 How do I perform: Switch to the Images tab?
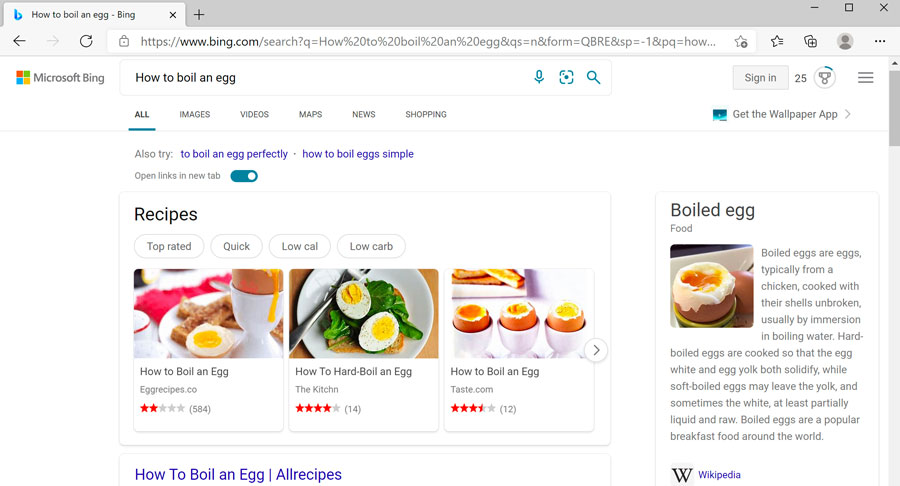point(195,114)
